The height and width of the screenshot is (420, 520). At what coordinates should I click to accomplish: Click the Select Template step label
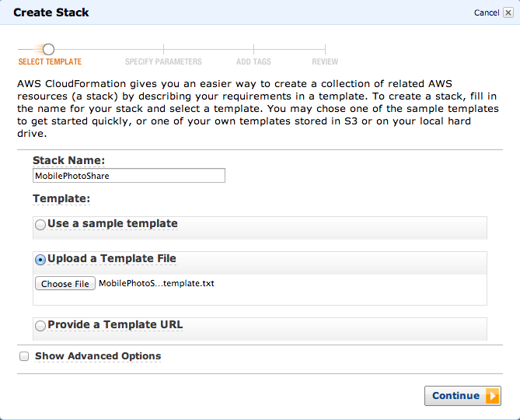point(50,61)
